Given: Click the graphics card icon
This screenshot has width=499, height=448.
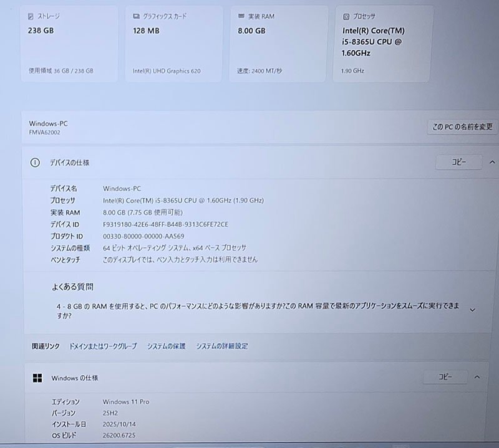Looking at the screenshot, I should coord(136,16).
